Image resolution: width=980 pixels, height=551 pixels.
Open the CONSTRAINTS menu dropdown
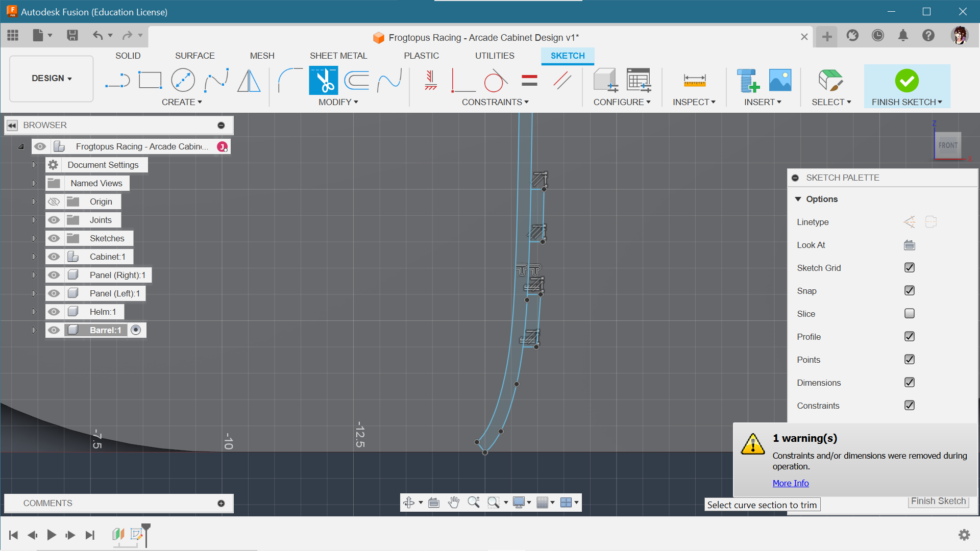(495, 102)
